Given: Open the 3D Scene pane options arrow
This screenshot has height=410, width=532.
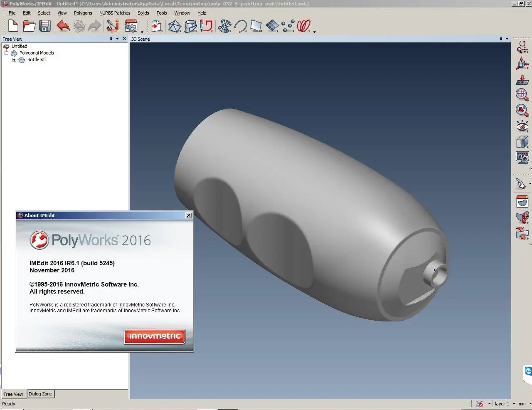Looking at the screenshot, I should click(x=507, y=39).
